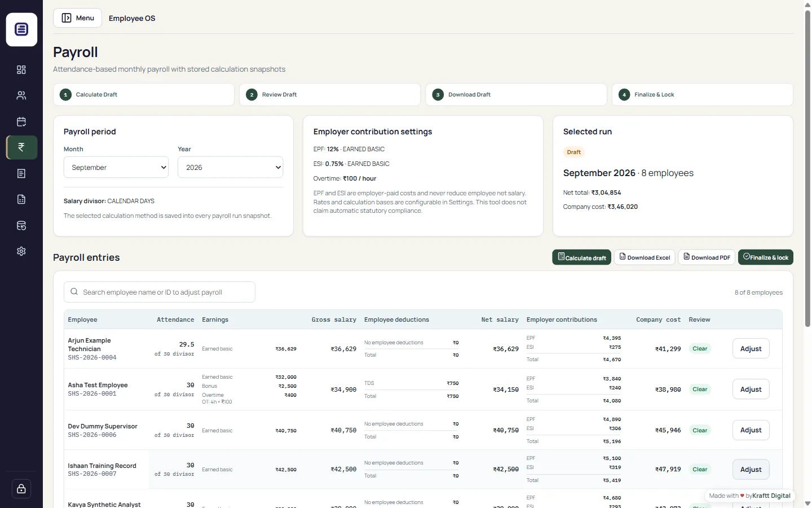
Task: Click step 4 Finalize & Lock
Action: click(703, 95)
